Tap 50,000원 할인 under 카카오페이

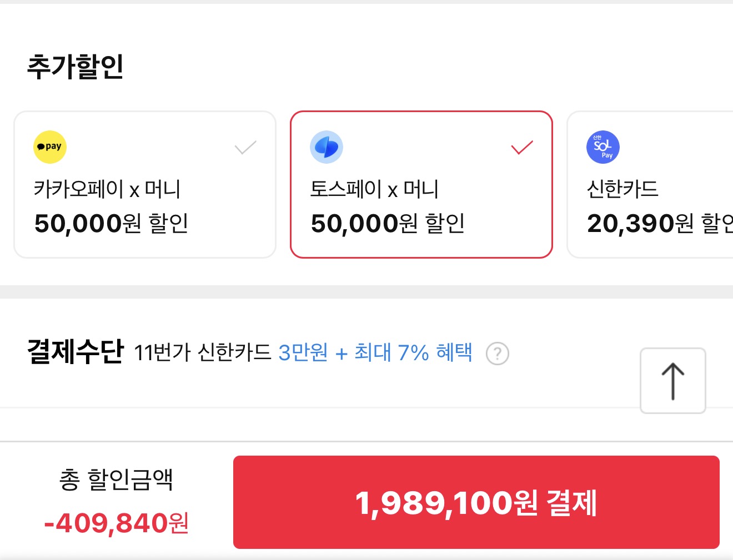pos(111,224)
